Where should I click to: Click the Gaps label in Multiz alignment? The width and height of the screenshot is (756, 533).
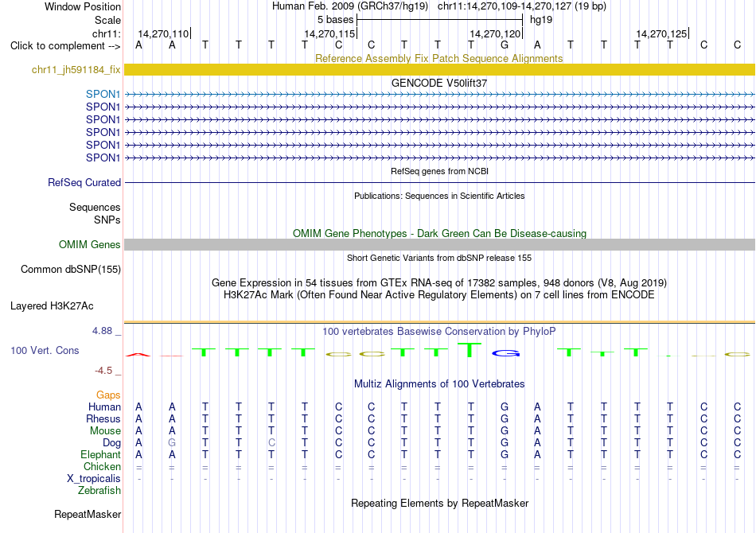pyautogui.click(x=108, y=395)
